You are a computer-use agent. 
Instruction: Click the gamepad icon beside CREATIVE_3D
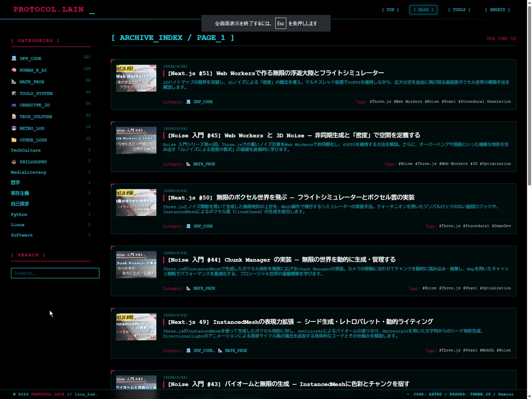click(14, 105)
